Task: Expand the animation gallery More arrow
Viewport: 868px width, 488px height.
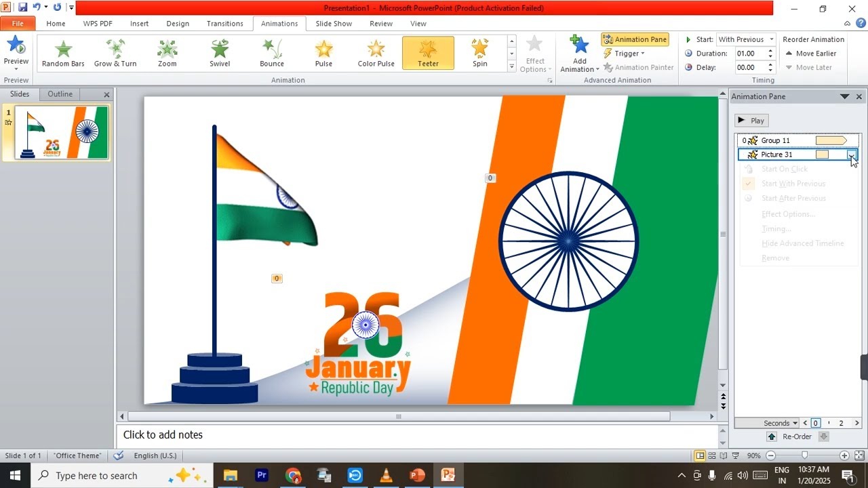Action: (512, 66)
